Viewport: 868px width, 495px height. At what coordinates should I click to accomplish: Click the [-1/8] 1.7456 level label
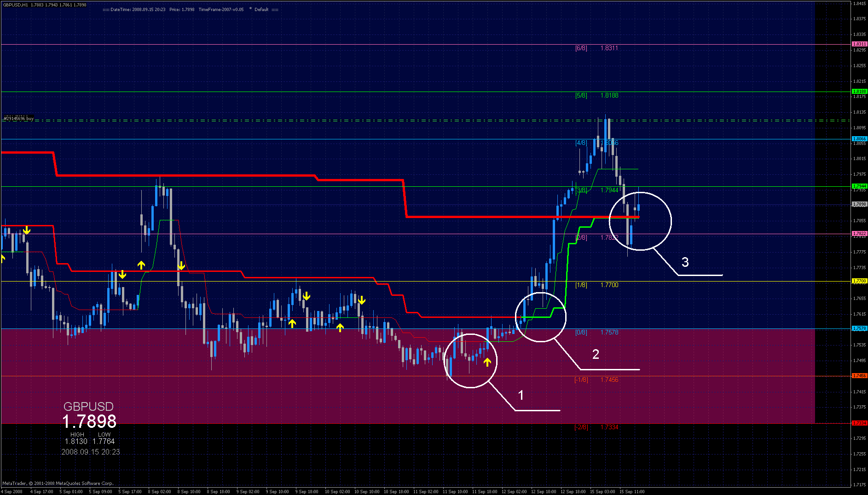596,380
